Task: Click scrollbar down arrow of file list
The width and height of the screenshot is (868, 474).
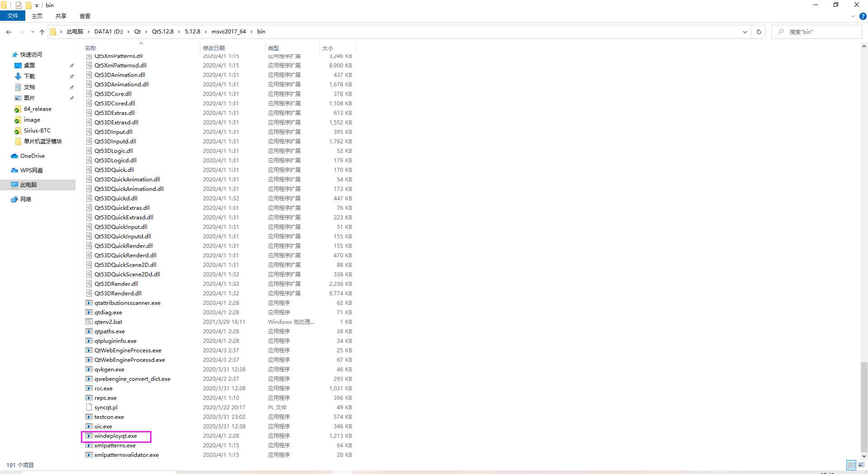Action: (864, 456)
